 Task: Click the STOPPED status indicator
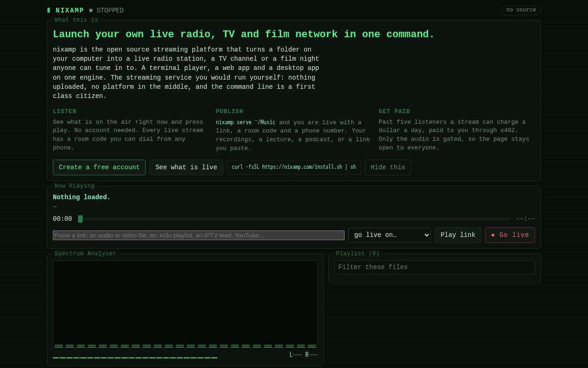click(x=106, y=10)
